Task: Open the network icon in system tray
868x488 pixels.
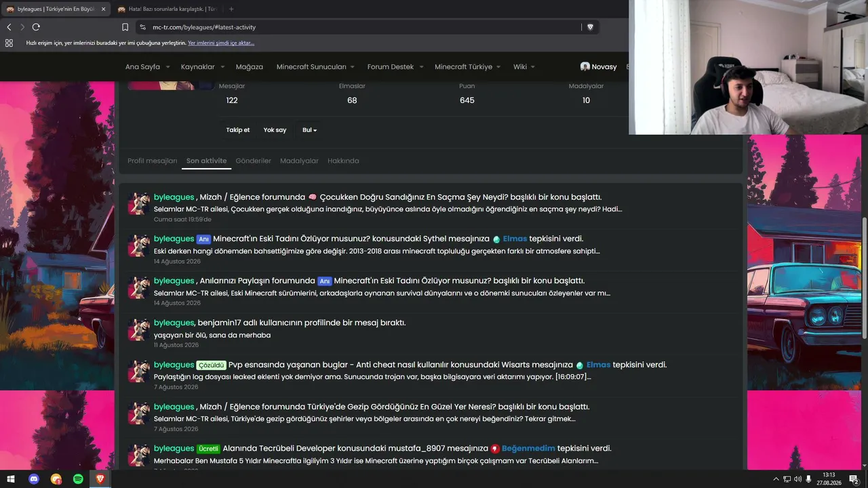Action: click(787, 479)
